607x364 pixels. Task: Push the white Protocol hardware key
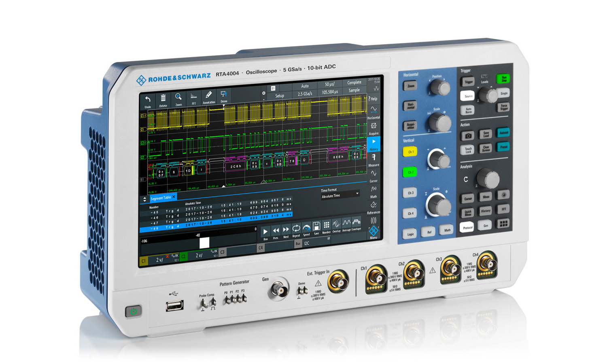(468, 227)
